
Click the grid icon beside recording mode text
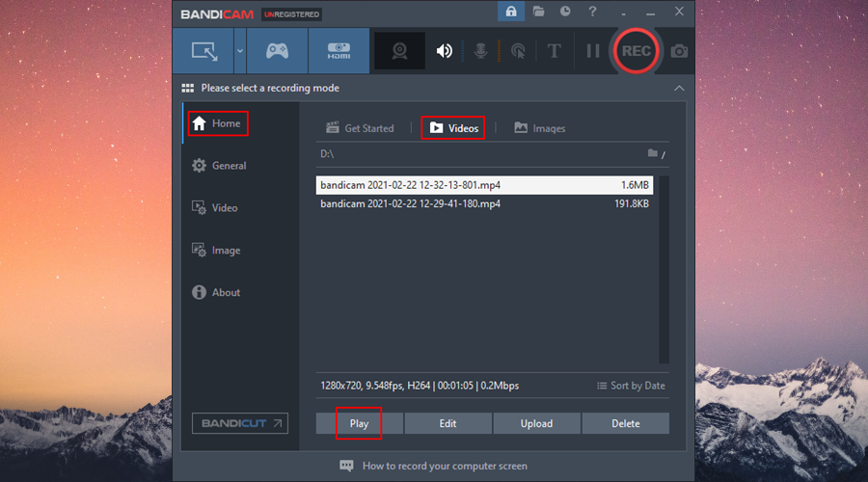point(188,88)
